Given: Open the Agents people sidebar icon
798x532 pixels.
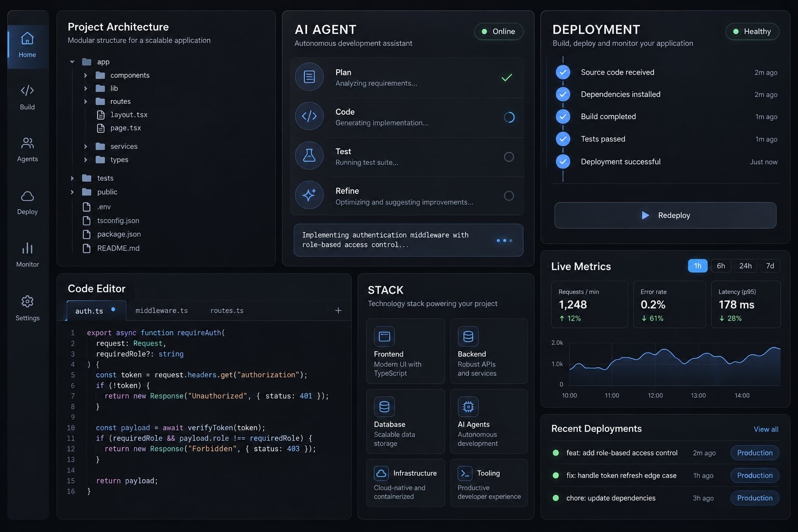Looking at the screenshot, I should click(28, 143).
